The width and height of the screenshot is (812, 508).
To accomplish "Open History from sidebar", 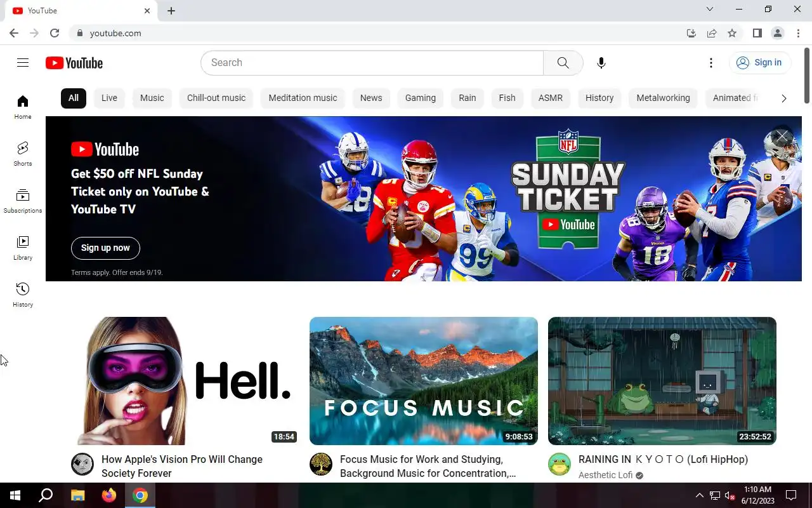I will click(x=23, y=295).
